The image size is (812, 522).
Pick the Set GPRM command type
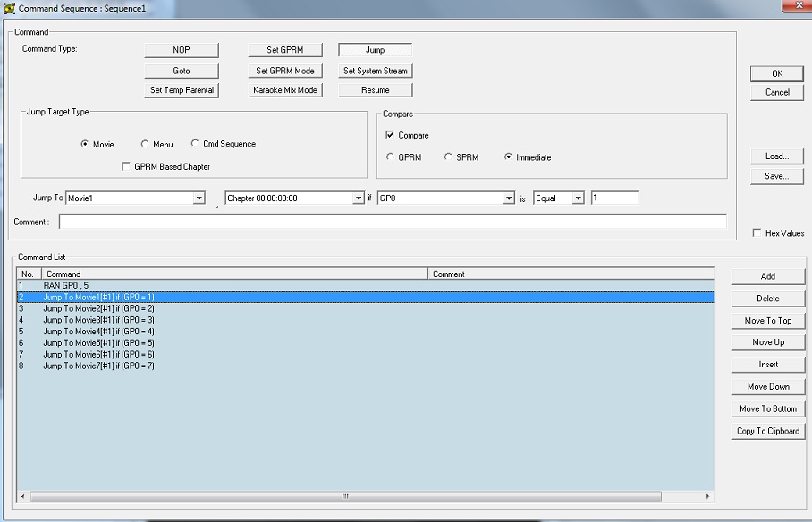click(284, 50)
